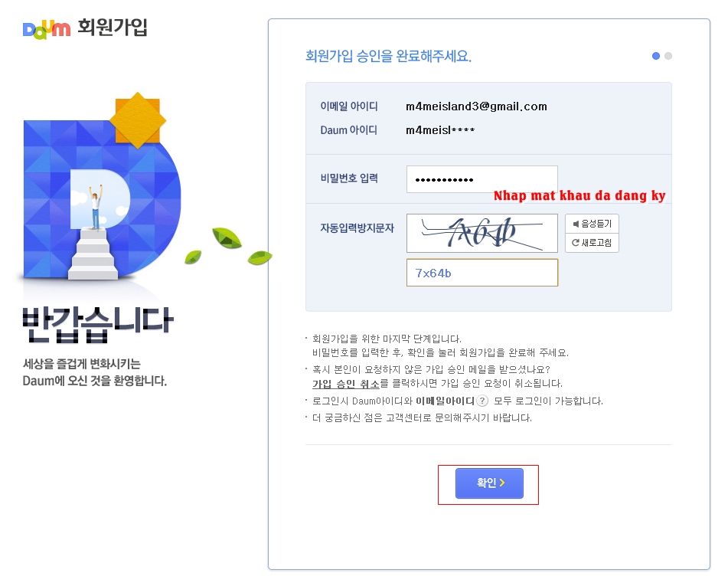This screenshot has height=586, width=728.
Task: Click the Daum logo in the header
Action: pyautogui.click(x=47, y=29)
